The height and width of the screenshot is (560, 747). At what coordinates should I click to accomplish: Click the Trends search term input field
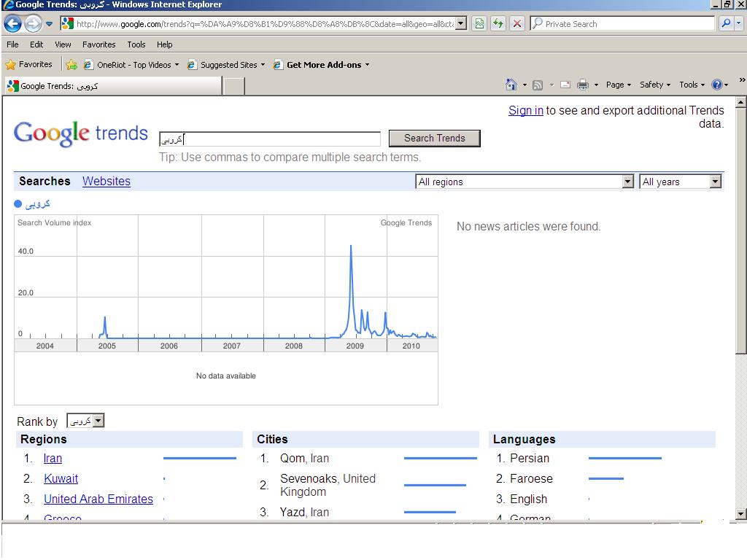tap(270, 139)
